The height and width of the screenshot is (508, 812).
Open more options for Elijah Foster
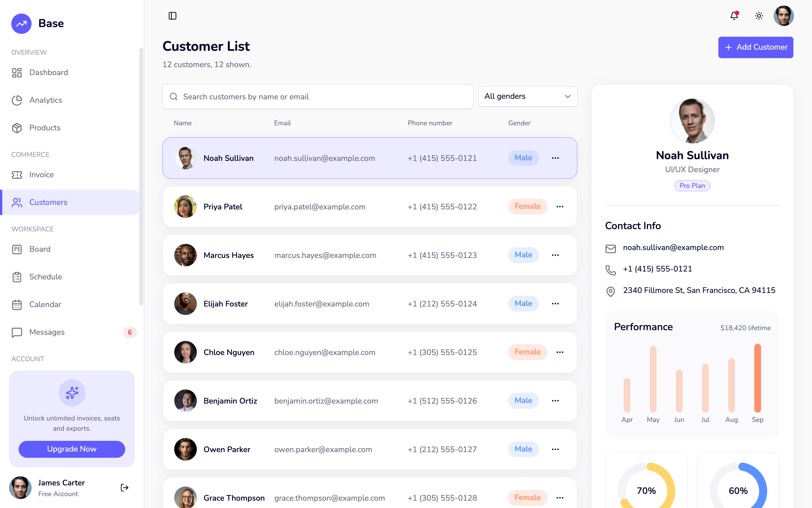(555, 304)
